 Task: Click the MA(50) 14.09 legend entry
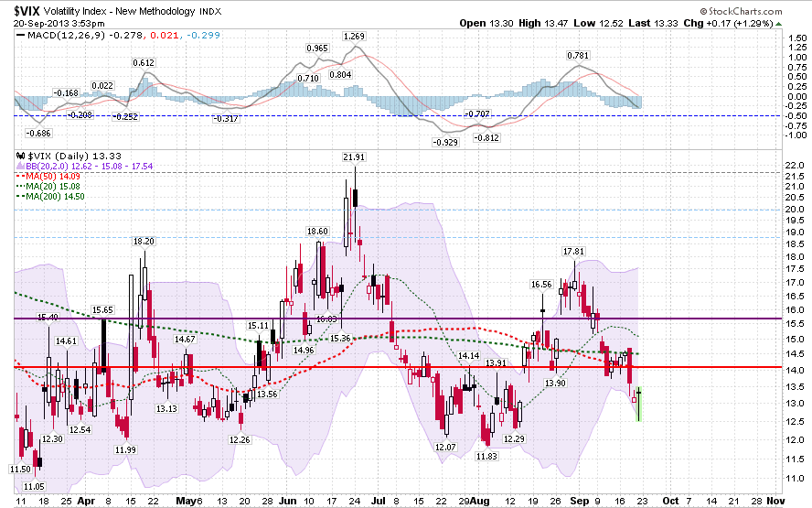48,177
